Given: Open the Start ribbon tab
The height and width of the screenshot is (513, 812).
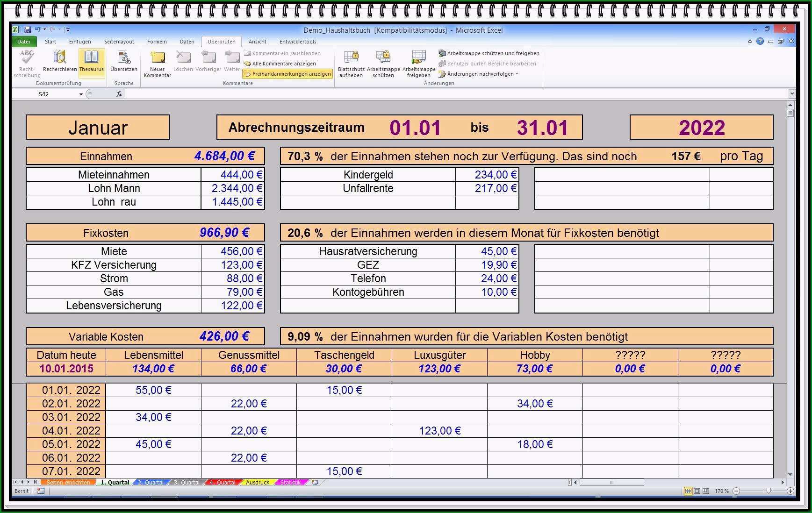Looking at the screenshot, I should (50, 42).
